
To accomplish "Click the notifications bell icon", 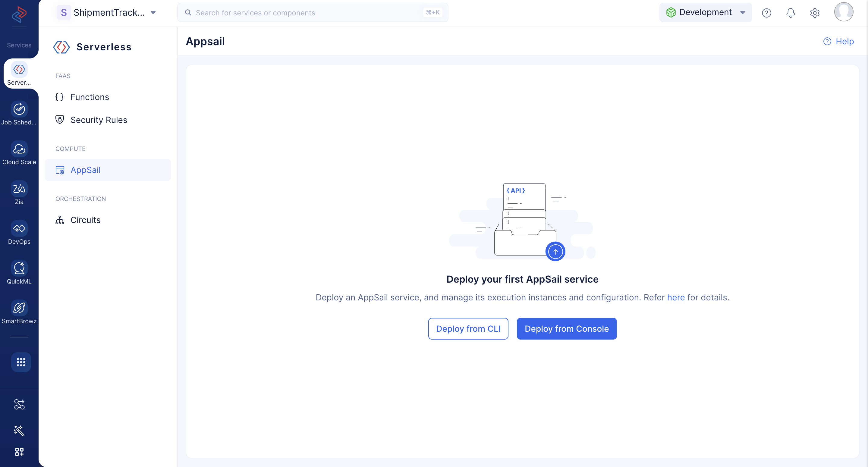I will (791, 13).
